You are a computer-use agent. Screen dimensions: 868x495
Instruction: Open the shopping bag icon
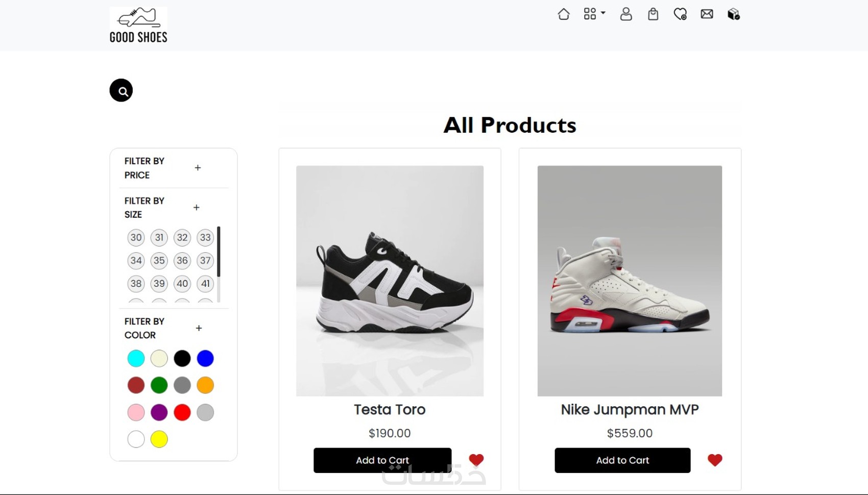pos(653,14)
